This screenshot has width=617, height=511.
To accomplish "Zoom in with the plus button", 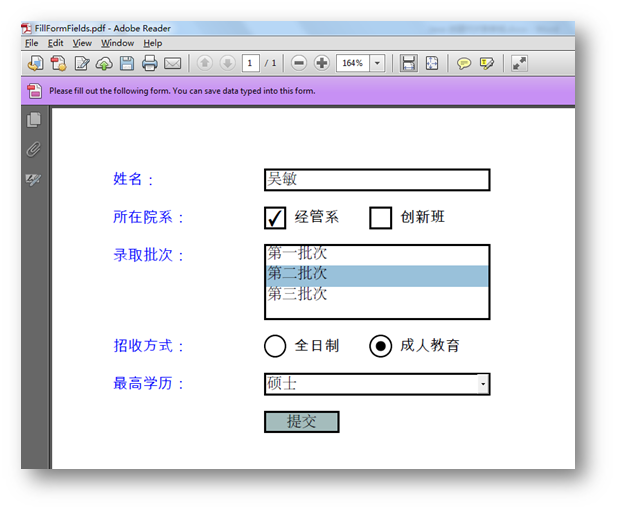I will 322,63.
